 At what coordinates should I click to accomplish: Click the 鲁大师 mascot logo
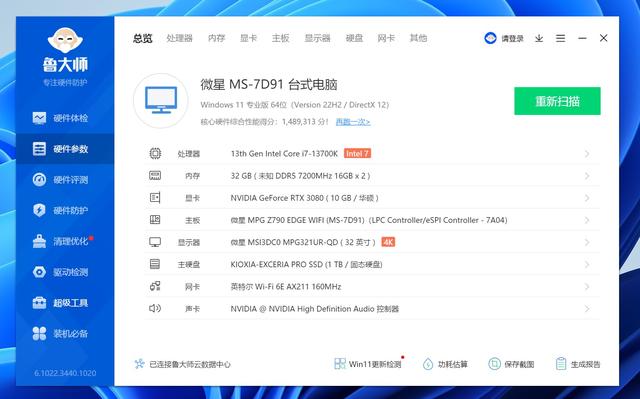point(65,40)
